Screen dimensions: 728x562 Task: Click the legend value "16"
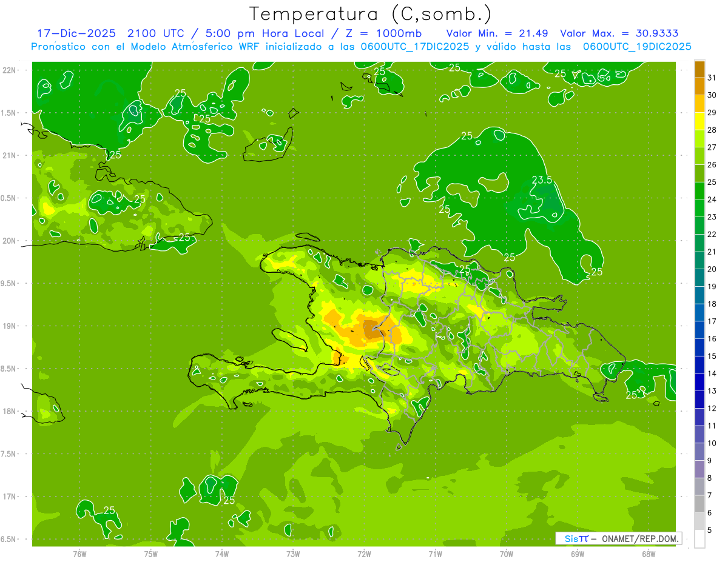(x=712, y=338)
